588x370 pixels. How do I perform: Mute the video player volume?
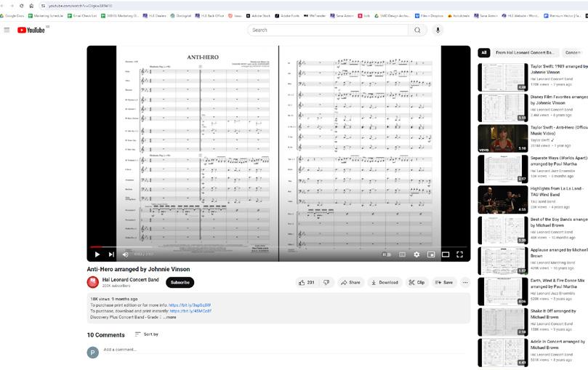(x=126, y=254)
